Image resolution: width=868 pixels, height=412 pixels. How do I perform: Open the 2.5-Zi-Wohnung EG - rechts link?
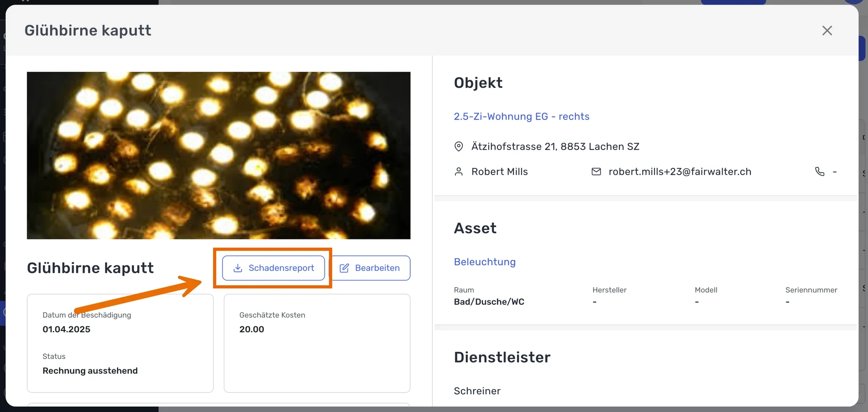tap(521, 117)
